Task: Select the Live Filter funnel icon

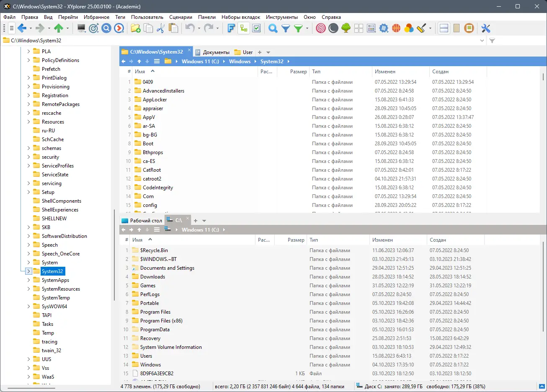Action: tap(285, 28)
